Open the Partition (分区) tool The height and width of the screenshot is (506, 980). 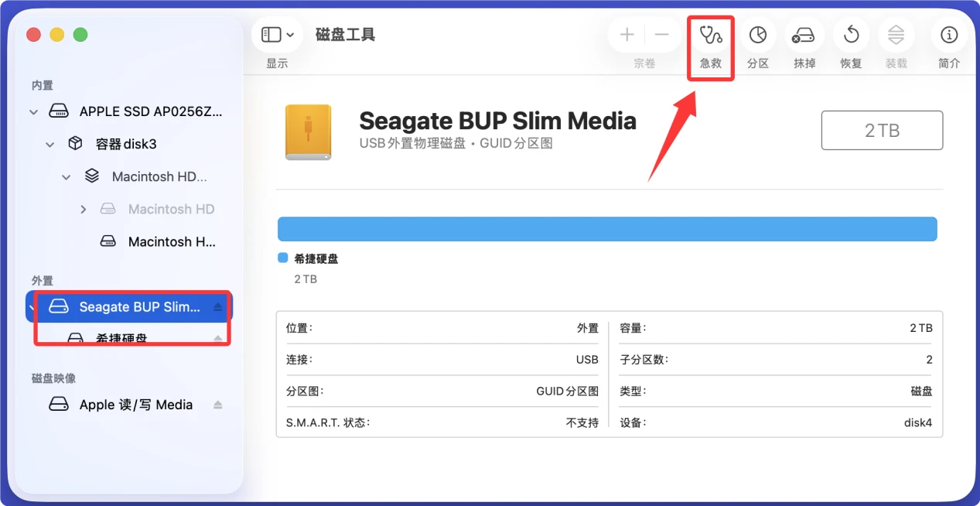coord(758,35)
